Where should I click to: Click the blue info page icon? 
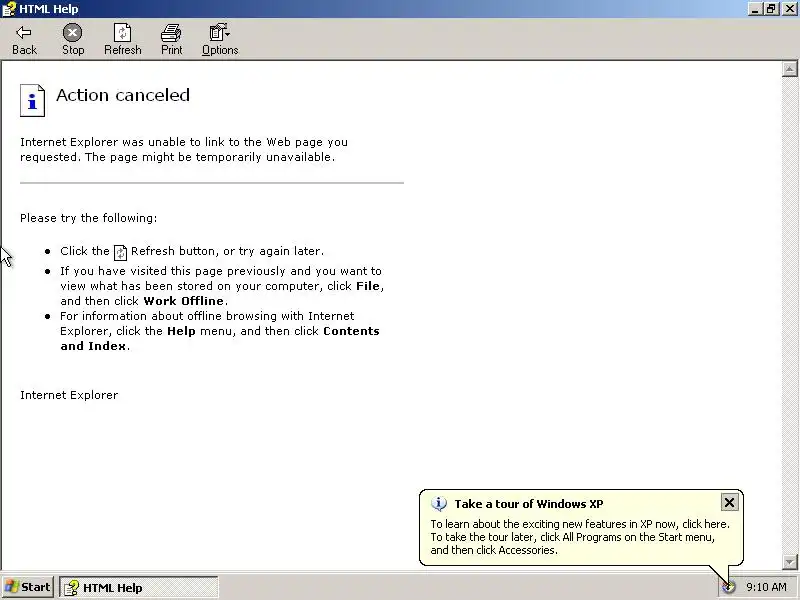[x=32, y=101]
